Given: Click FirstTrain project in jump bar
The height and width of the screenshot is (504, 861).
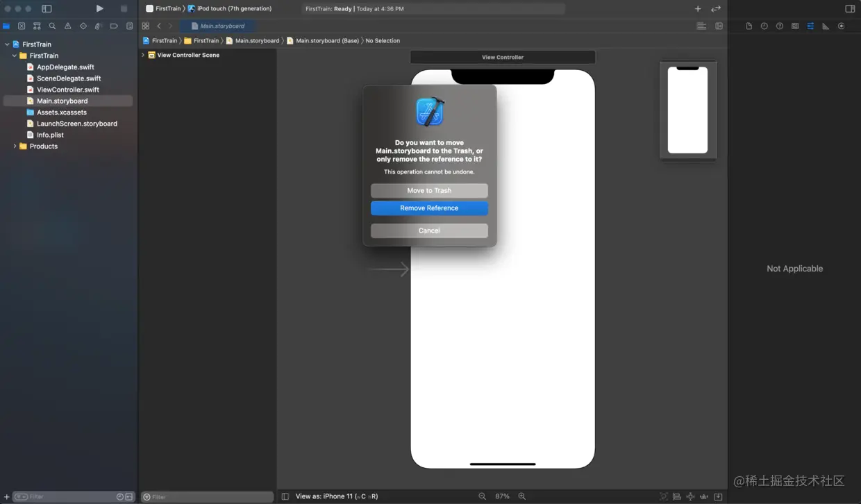Looking at the screenshot, I should pyautogui.click(x=160, y=41).
